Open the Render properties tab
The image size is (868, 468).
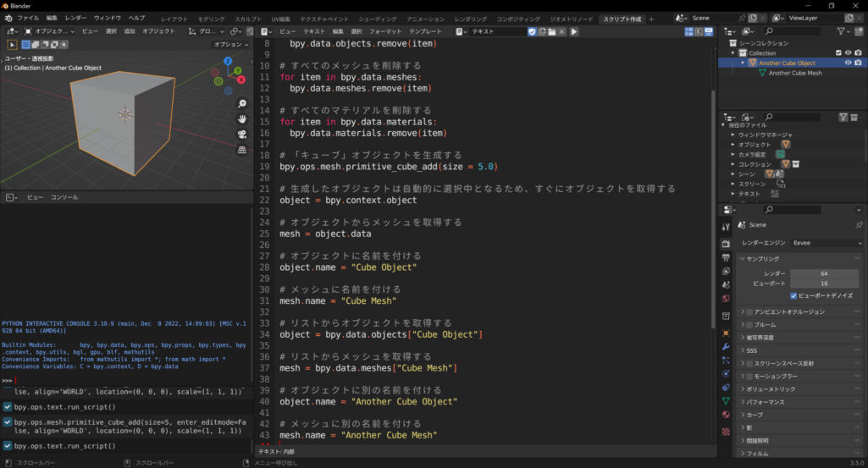726,244
